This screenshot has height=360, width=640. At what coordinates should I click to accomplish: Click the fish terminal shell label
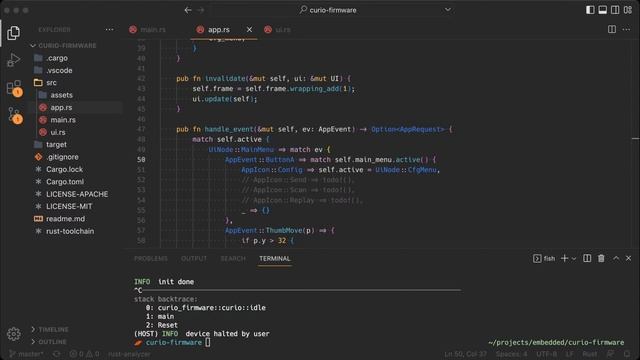544,258
